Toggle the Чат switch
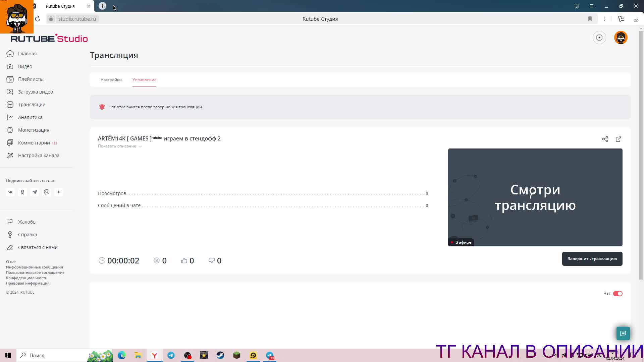Image resolution: width=644 pixels, height=362 pixels. coord(618,294)
